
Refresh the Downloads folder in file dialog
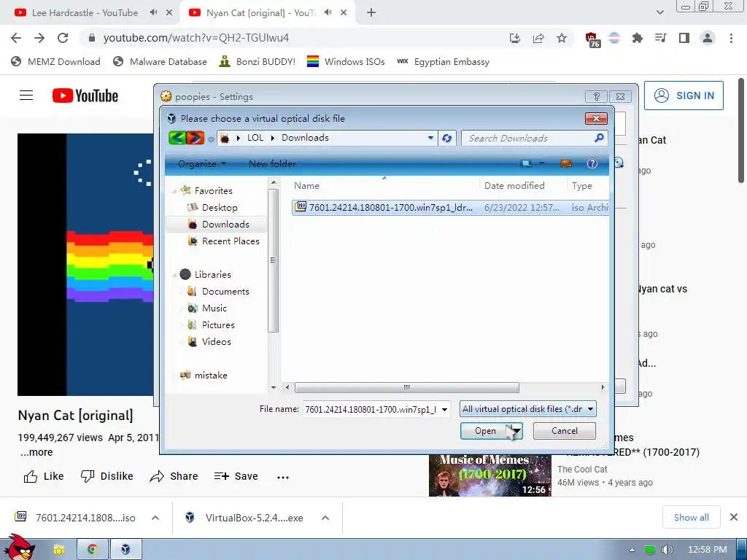click(x=446, y=138)
